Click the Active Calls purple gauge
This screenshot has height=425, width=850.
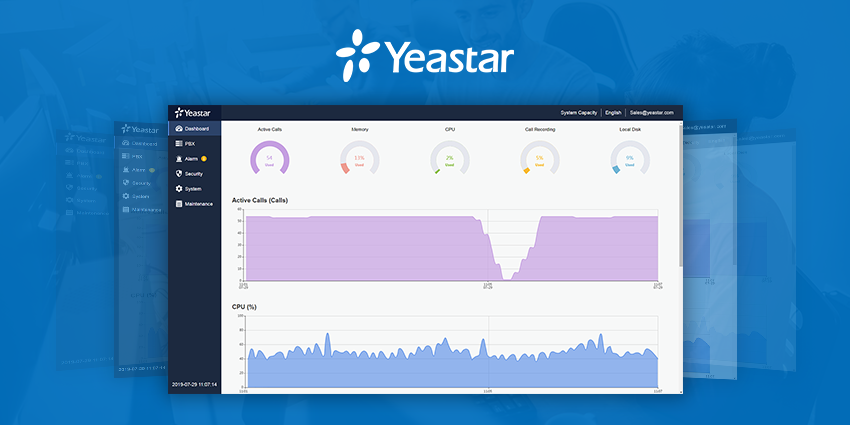(269, 158)
